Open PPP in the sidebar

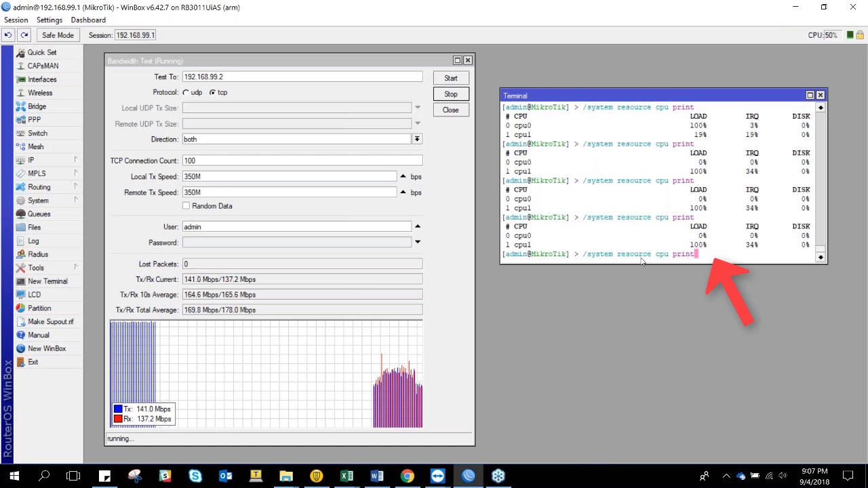[34, 119]
